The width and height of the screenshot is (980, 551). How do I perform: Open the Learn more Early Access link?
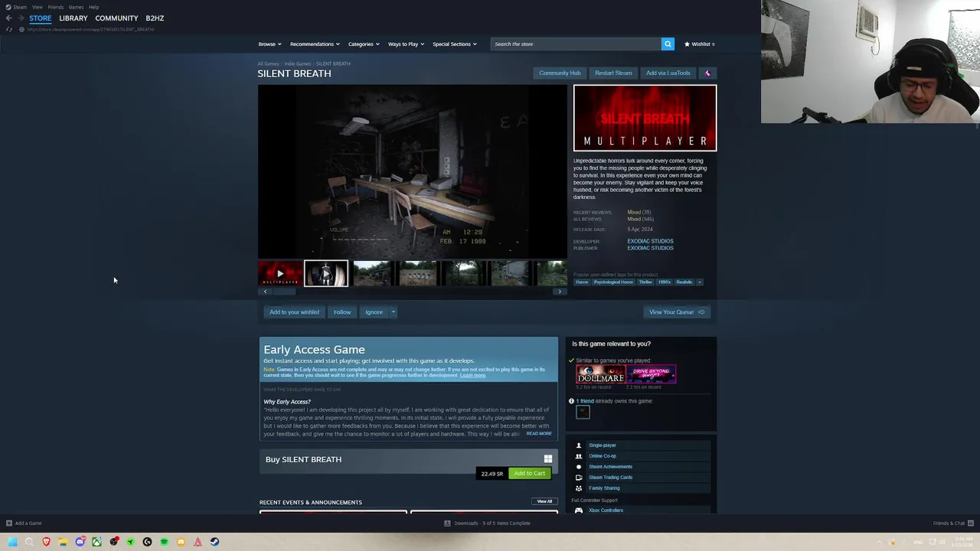pyautogui.click(x=472, y=376)
